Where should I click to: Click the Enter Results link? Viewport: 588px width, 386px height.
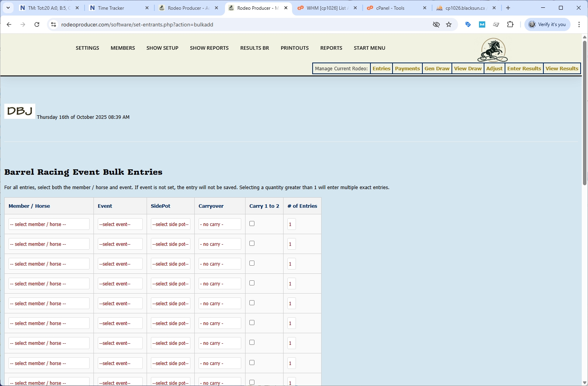524,68
